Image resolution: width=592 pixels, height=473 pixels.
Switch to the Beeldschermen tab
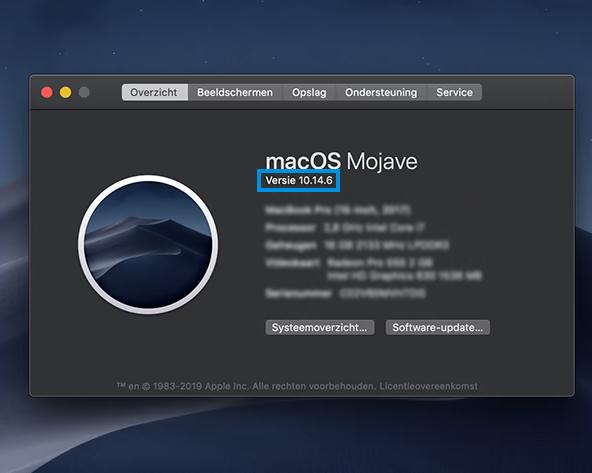(x=235, y=92)
